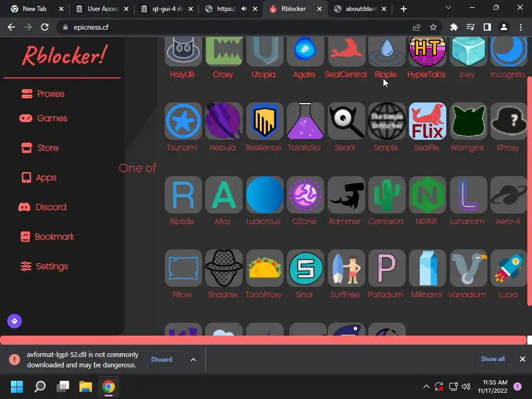Open the SealFlix icon
Viewport: 532px width, 399px height.
(x=428, y=121)
